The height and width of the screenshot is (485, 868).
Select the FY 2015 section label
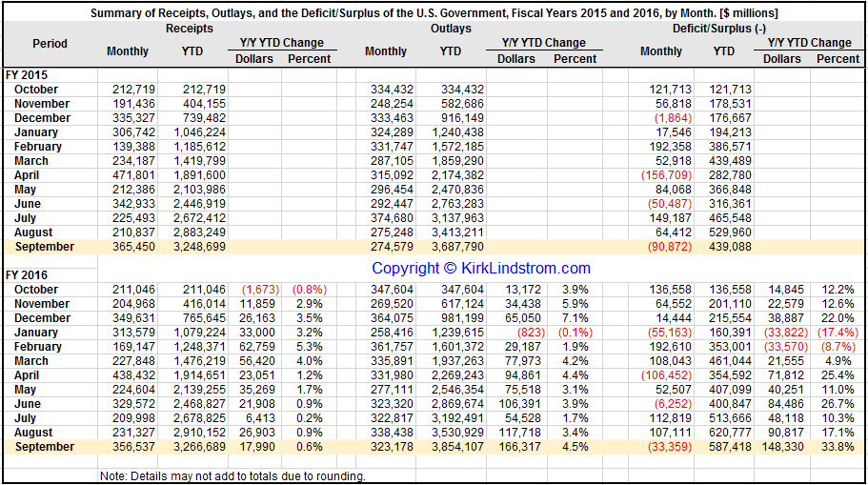tap(27, 74)
